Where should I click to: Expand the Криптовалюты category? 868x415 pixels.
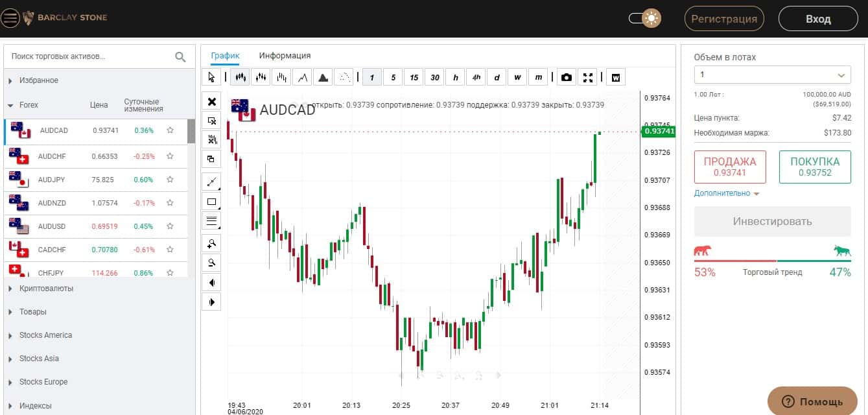tap(46, 289)
